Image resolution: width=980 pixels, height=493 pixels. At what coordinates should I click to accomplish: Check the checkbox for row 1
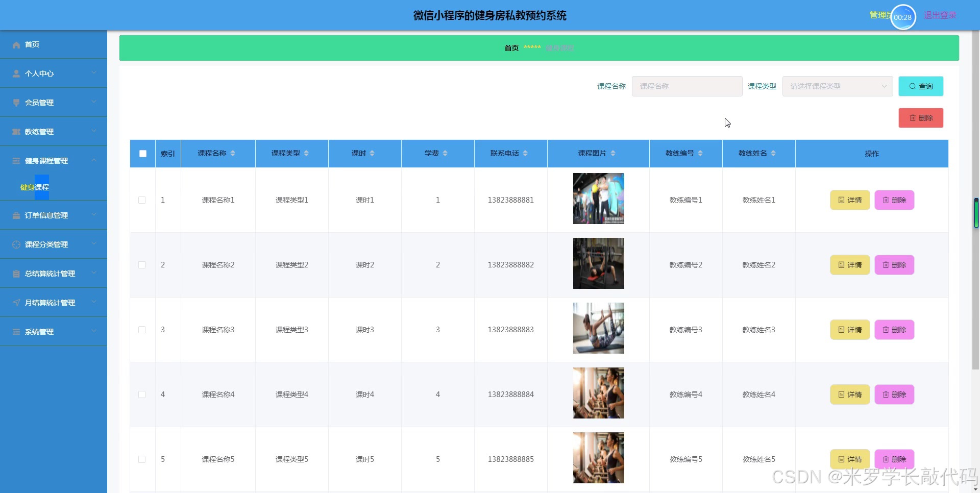click(x=142, y=200)
